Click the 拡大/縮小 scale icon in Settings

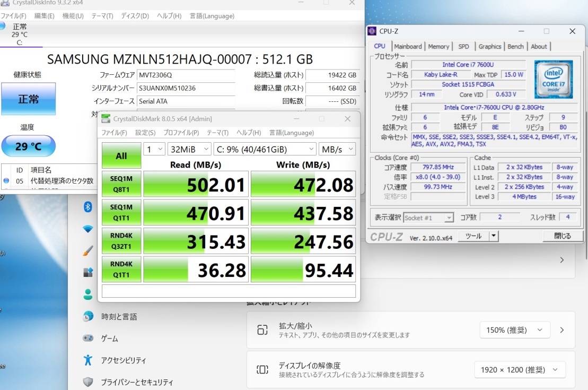pos(262,330)
